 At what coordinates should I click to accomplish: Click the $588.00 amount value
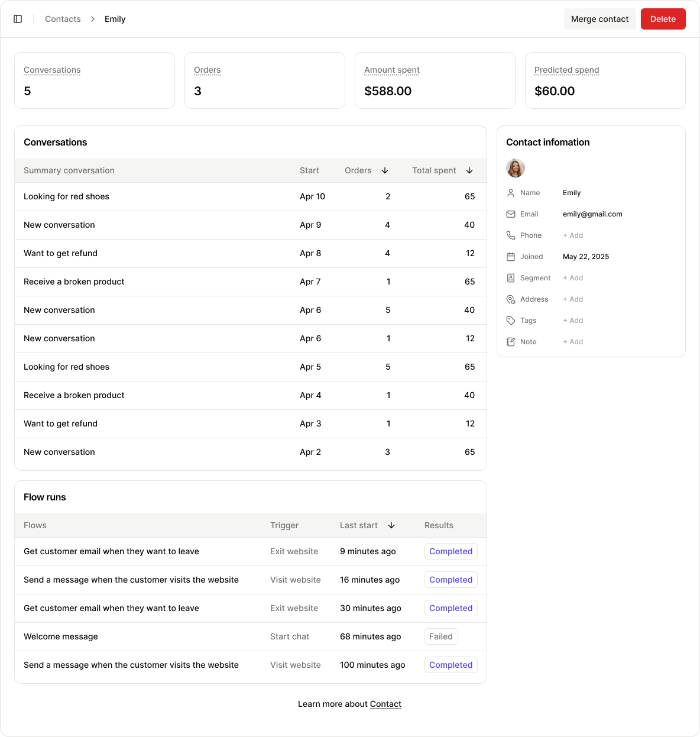(x=388, y=91)
